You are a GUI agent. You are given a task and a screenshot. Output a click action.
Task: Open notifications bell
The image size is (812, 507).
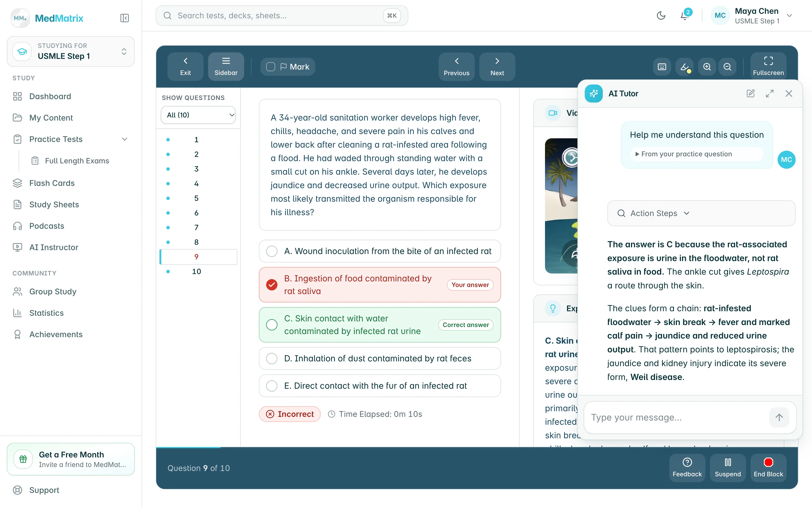[x=685, y=15]
